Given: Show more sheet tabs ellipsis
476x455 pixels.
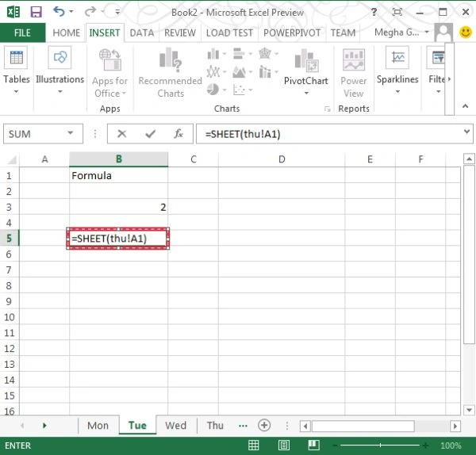Looking at the screenshot, I should (x=243, y=426).
